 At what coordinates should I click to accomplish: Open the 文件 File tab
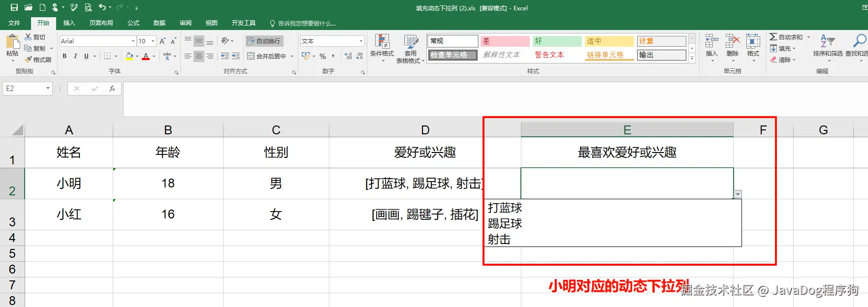point(14,23)
